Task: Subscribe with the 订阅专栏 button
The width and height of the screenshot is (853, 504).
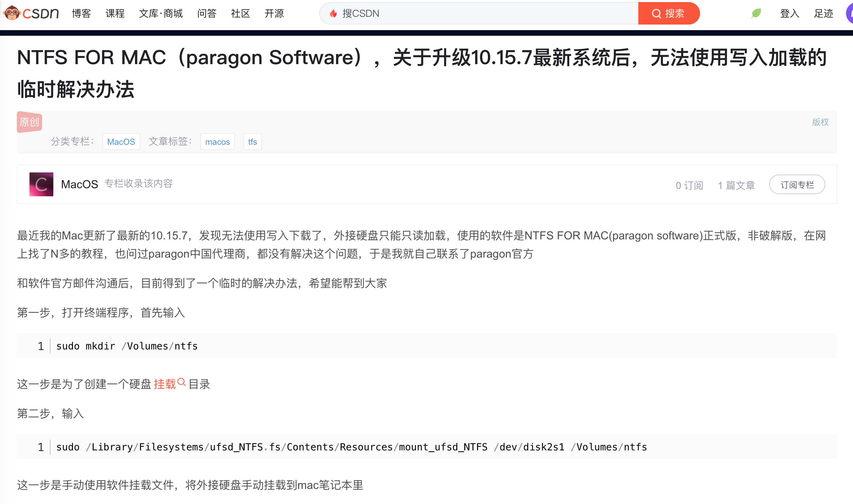Action: 797,185
